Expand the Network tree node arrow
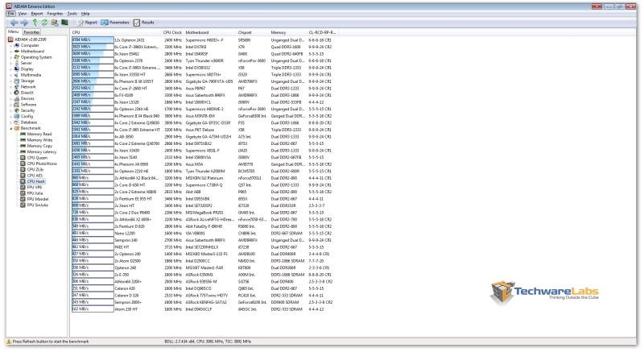The width and height of the screenshot is (644, 352). click(x=11, y=87)
